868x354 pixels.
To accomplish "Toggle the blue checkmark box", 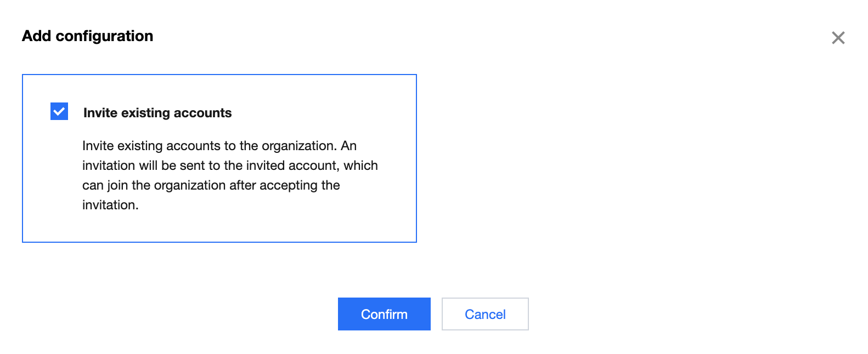I will coord(59,111).
